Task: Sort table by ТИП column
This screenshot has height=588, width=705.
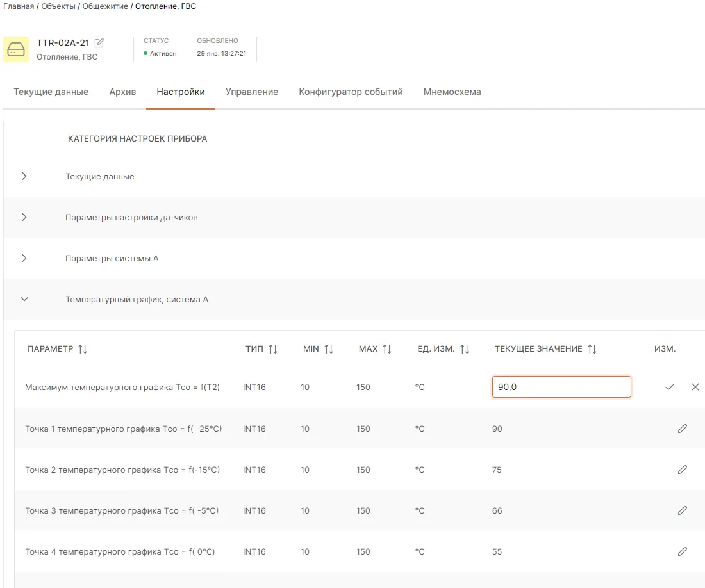Action: click(273, 349)
